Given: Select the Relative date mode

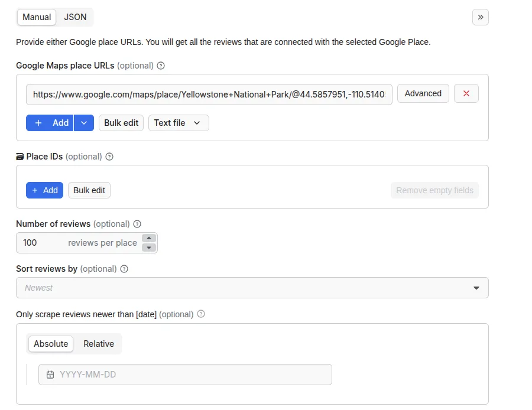Looking at the screenshot, I should point(98,344).
